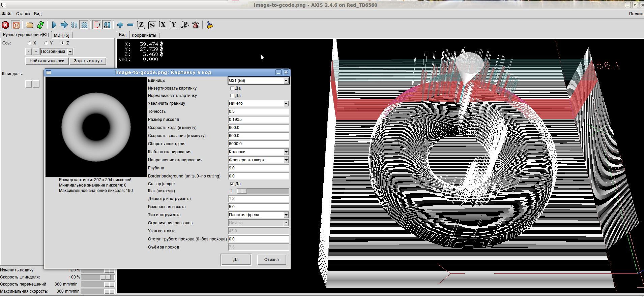Click the Отмена button
Screen dimensions: 644x297
271,260
